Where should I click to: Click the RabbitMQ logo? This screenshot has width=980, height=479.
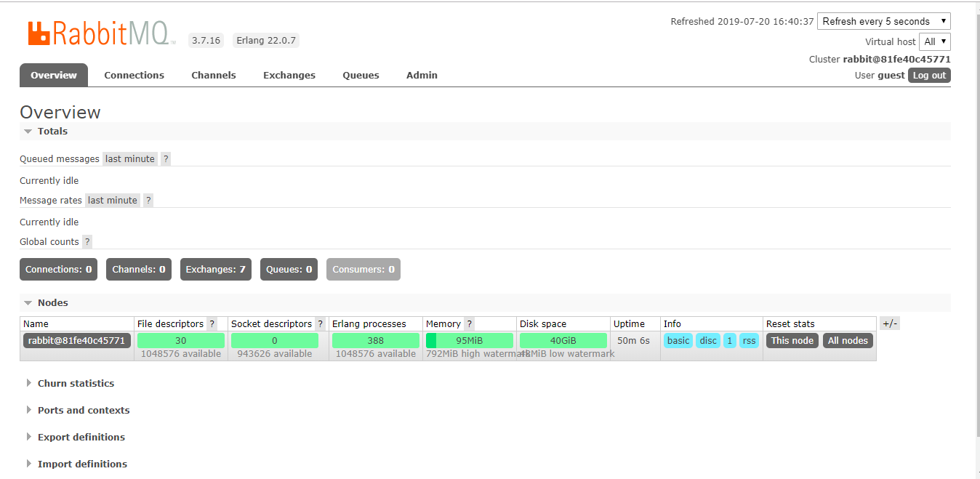[98, 33]
